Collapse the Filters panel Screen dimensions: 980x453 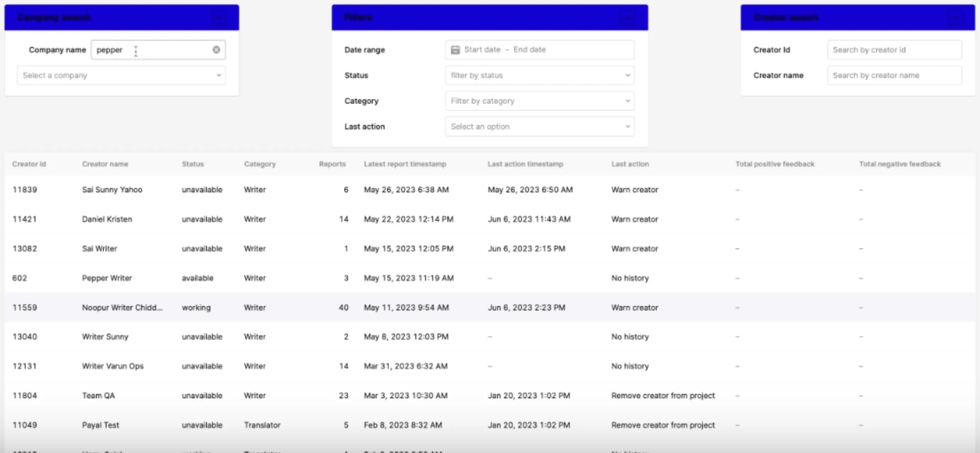[627, 17]
